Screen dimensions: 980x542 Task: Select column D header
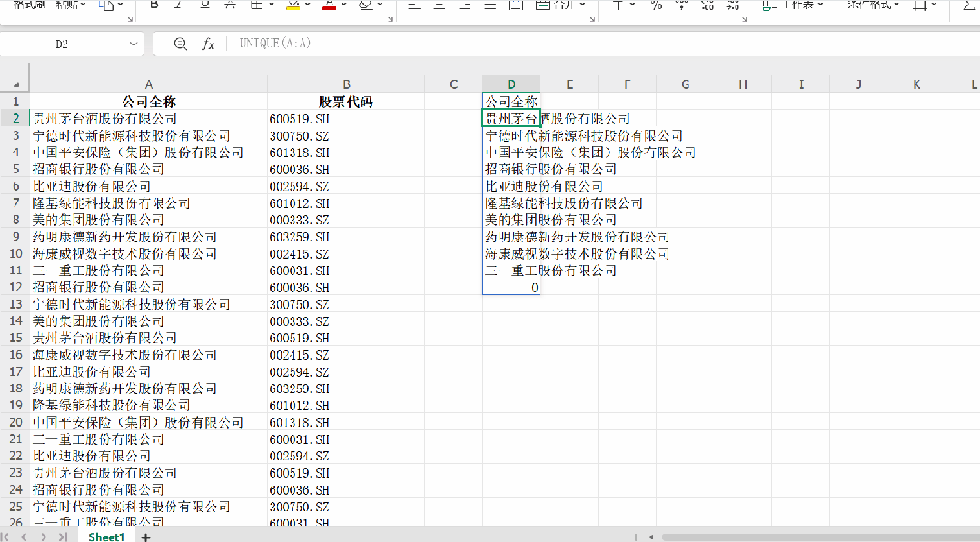[x=511, y=84]
